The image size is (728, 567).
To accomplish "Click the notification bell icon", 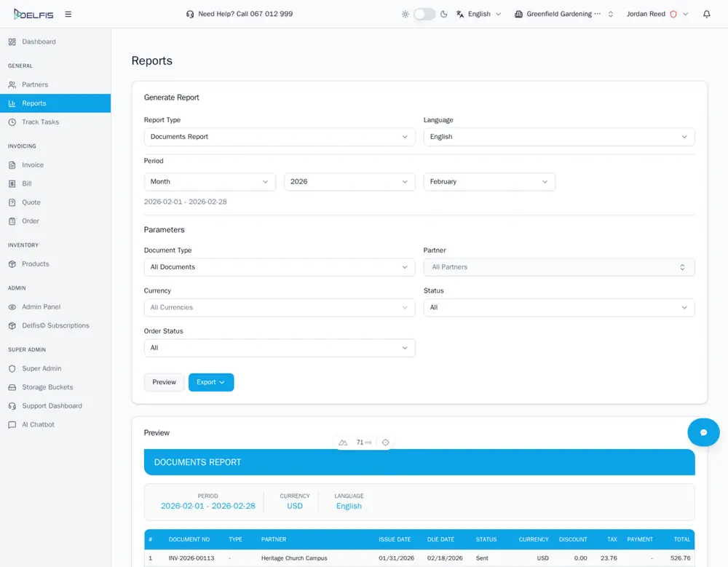I will click(x=706, y=14).
